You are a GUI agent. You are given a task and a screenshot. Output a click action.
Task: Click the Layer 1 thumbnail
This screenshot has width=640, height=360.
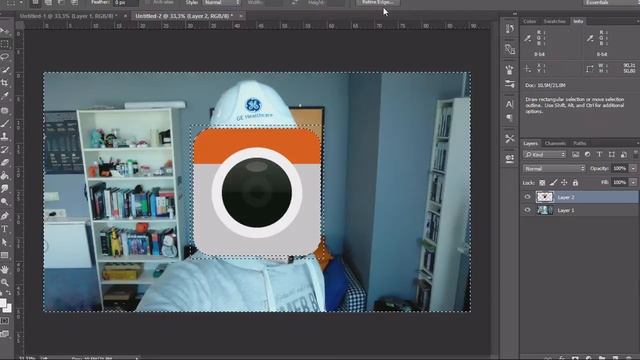[544, 210]
